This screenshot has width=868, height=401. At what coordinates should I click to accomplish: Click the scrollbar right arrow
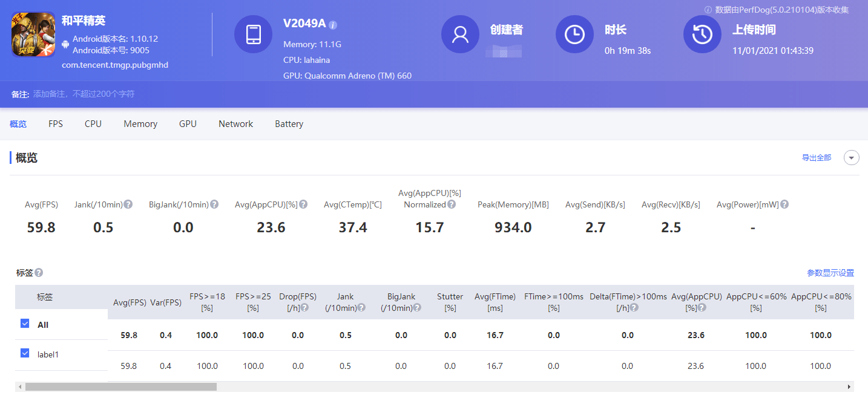(x=849, y=386)
